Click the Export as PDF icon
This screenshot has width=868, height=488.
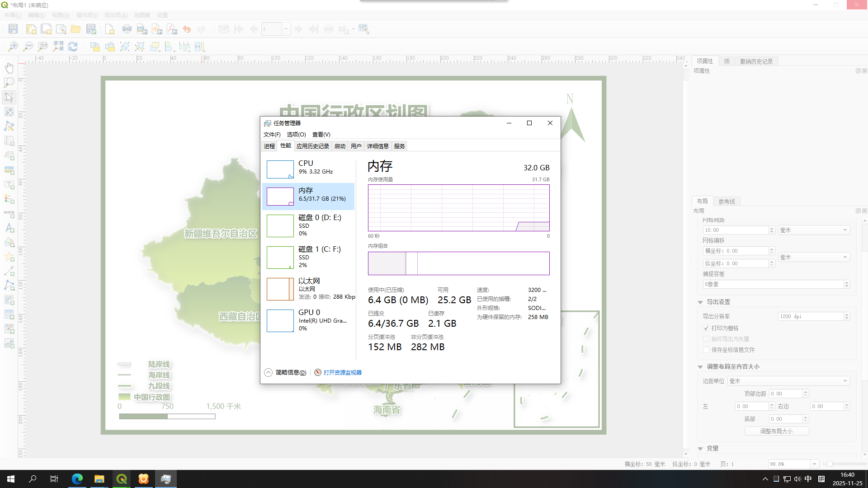pyautogui.click(x=172, y=29)
